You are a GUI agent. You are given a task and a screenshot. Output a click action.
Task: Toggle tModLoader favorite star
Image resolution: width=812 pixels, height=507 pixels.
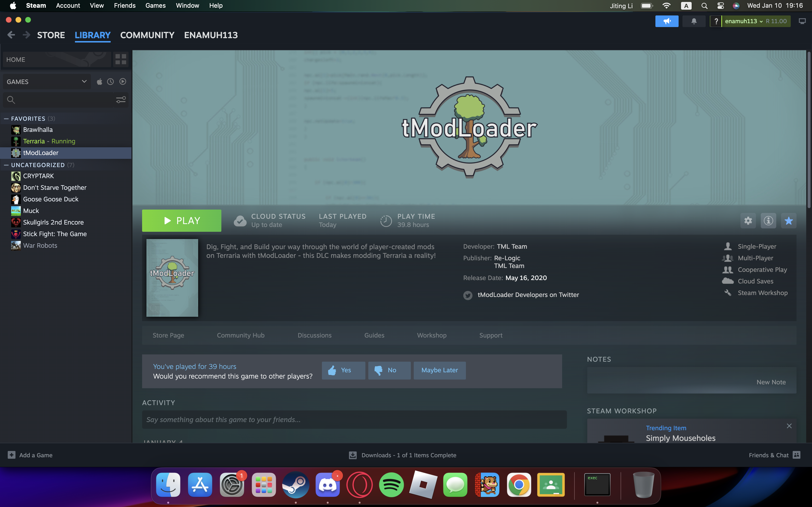789,221
